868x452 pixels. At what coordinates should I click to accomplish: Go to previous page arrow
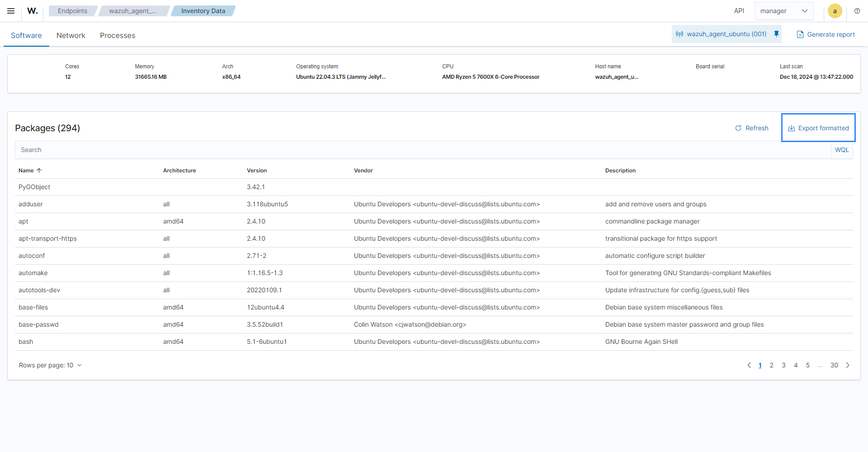[749, 365]
